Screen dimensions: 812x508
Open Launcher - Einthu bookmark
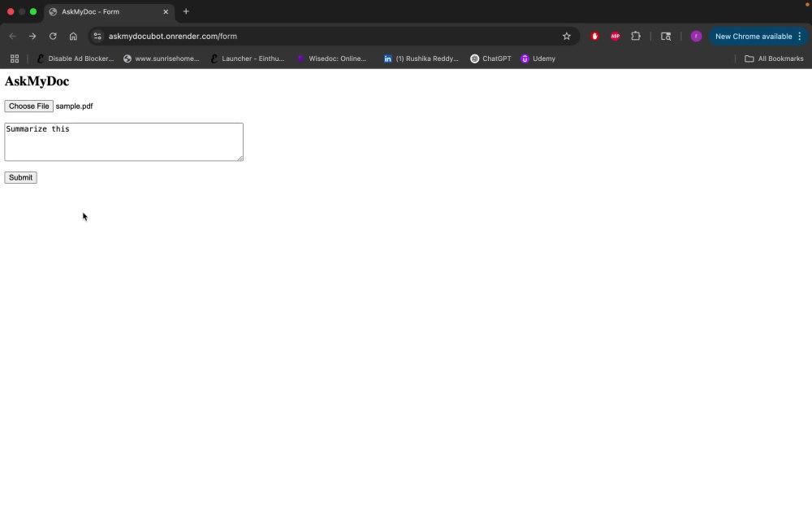248,59
